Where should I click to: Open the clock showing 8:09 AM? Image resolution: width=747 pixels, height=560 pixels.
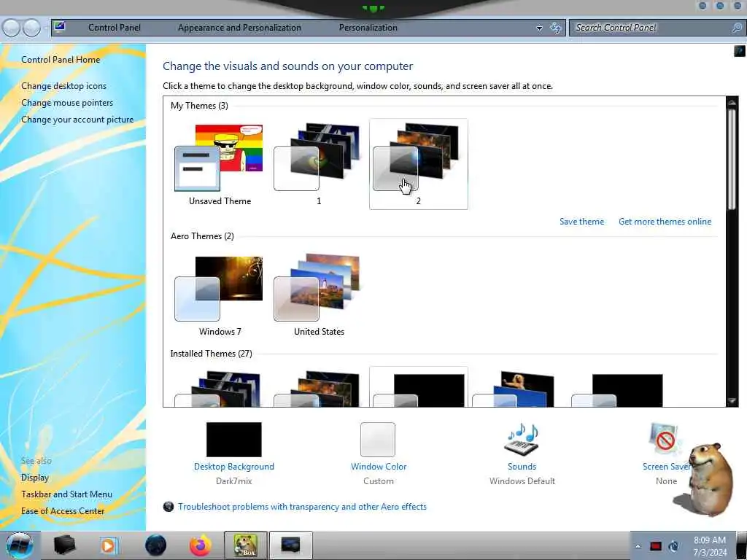coord(709,546)
